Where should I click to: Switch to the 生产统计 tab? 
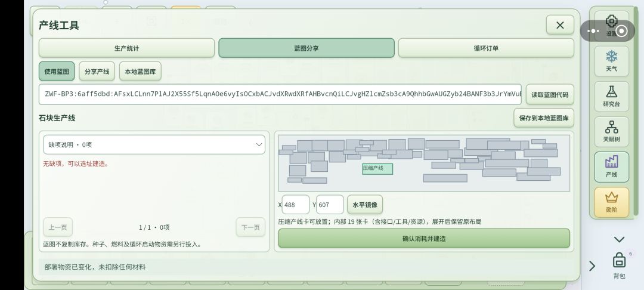click(x=126, y=48)
